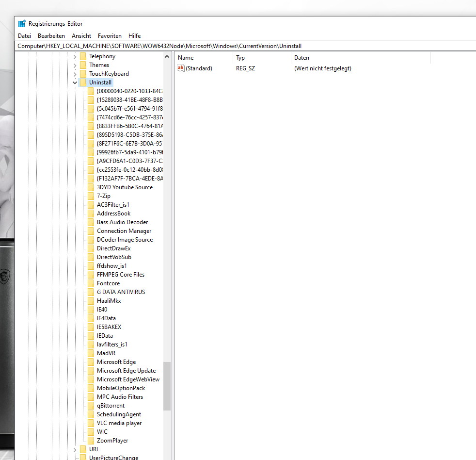The width and height of the screenshot is (476, 460).
Task: Click the Connection Manager folder icon
Action: coord(91,231)
